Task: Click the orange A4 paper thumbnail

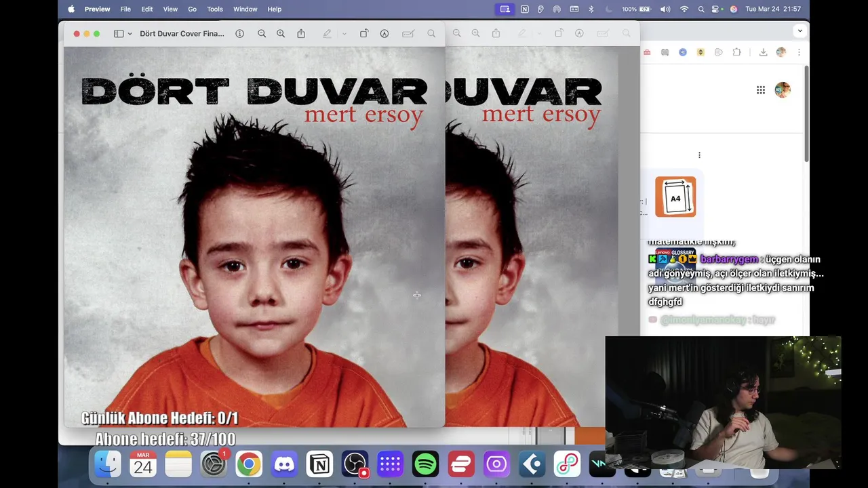Action: pyautogui.click(x=675, y=197)
